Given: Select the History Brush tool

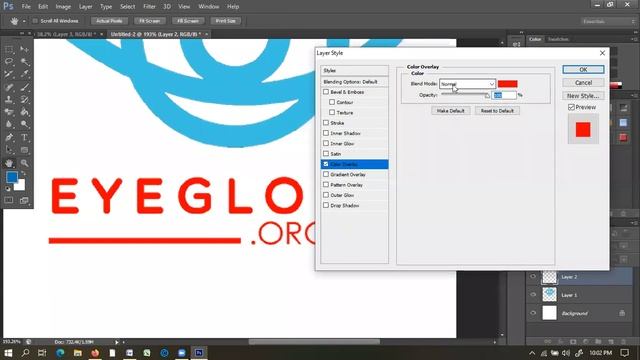Looking at the screenshot, I should pos(24,100).
